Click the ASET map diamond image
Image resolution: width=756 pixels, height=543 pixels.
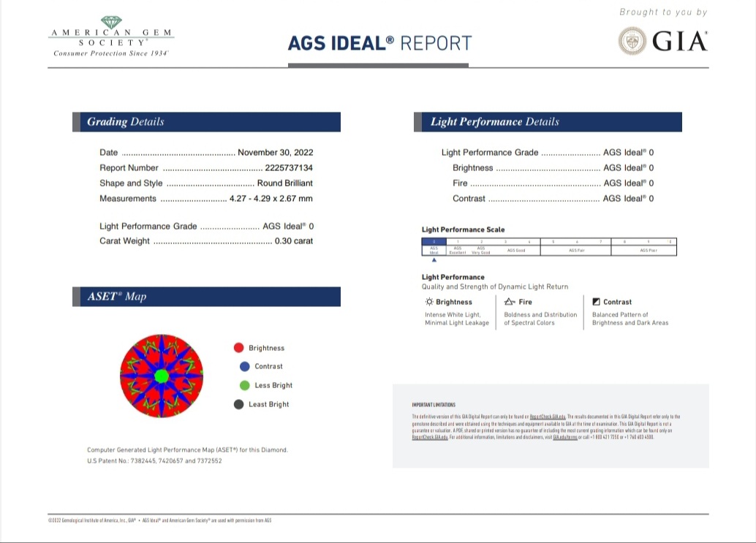[x=162, y=376]
